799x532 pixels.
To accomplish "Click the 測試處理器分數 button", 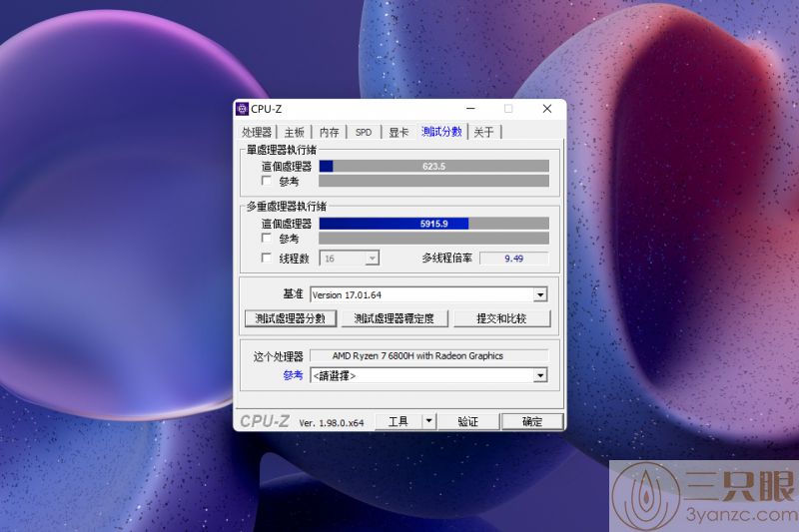I will [x=291, y=318].
